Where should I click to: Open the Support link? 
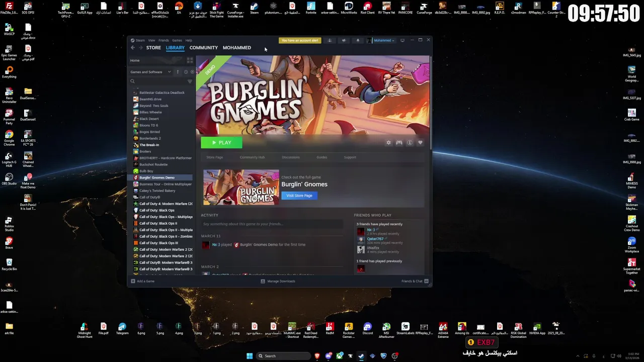(x=350, y=157)
